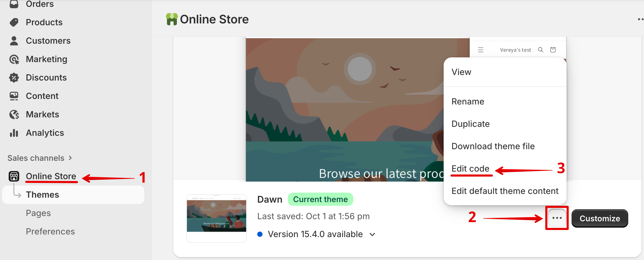Click the Discounts badge icon
644x260 pixels.
tap(14, 78)
